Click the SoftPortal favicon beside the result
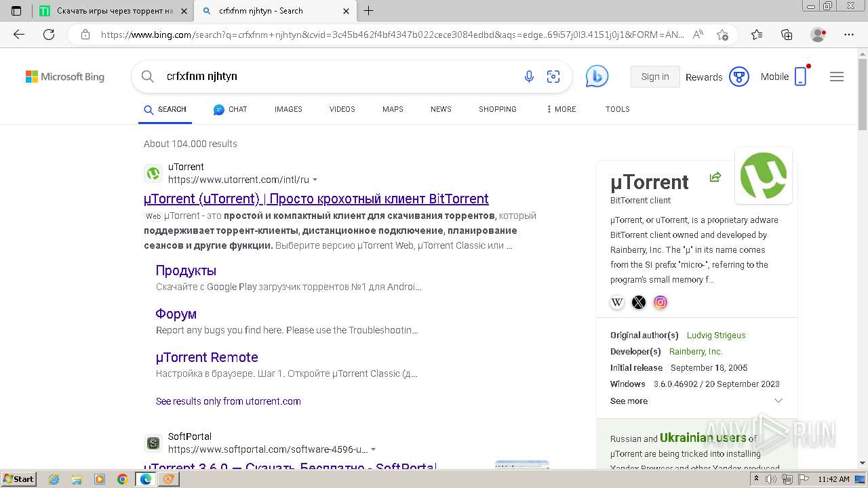Image resolution: width=868 pixels, height=488 pixels. 153,443
